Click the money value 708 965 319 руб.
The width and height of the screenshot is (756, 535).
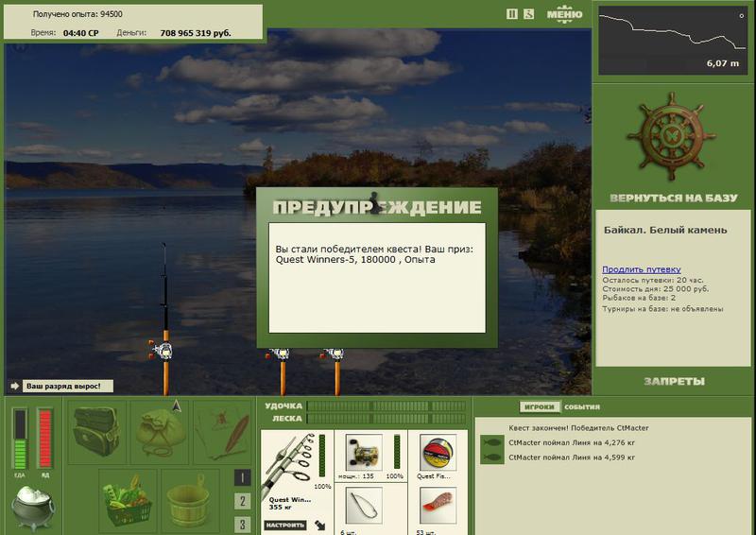[196, 33]
